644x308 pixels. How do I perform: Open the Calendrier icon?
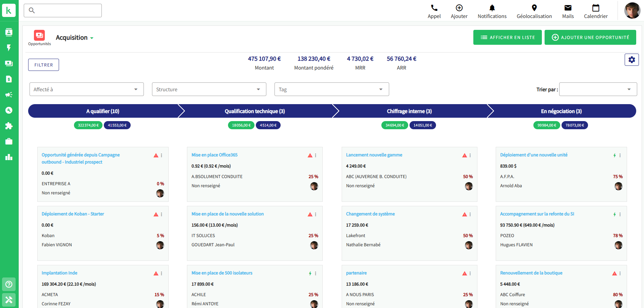pos(595,8)
